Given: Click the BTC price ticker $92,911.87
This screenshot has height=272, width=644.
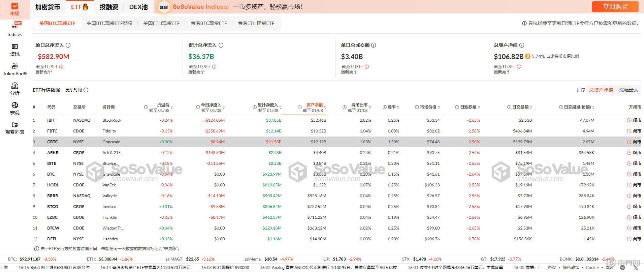Looking at the screenshot, I should click(31, 259).
